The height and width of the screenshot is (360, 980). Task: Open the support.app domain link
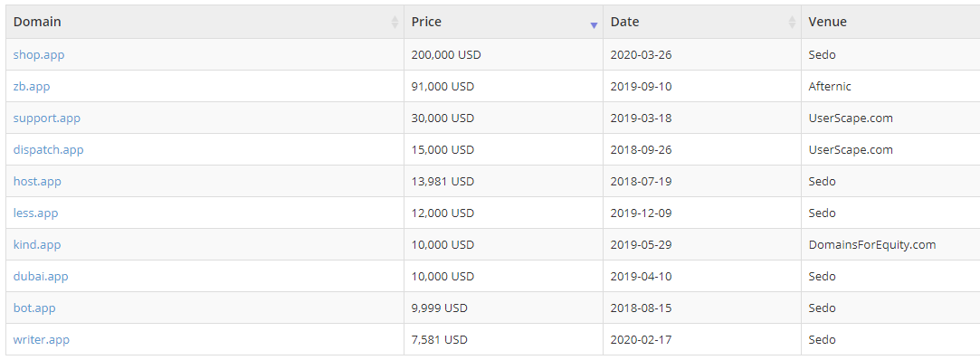(47, 118)
